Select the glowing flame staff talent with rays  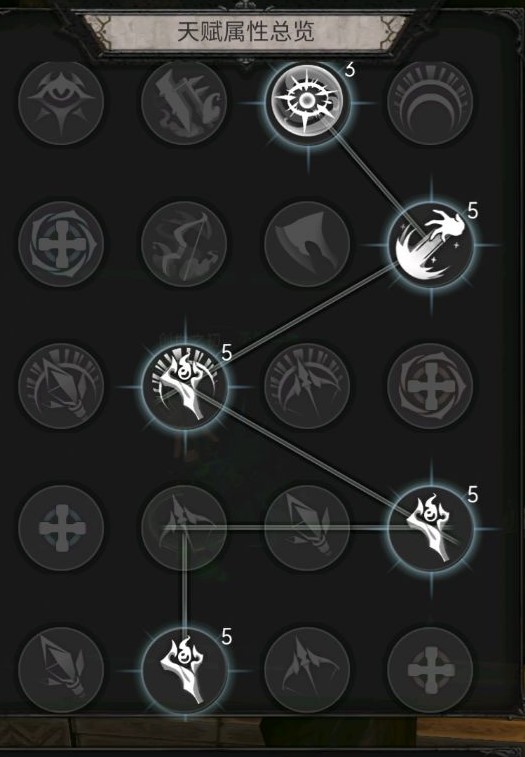point(184,386)
